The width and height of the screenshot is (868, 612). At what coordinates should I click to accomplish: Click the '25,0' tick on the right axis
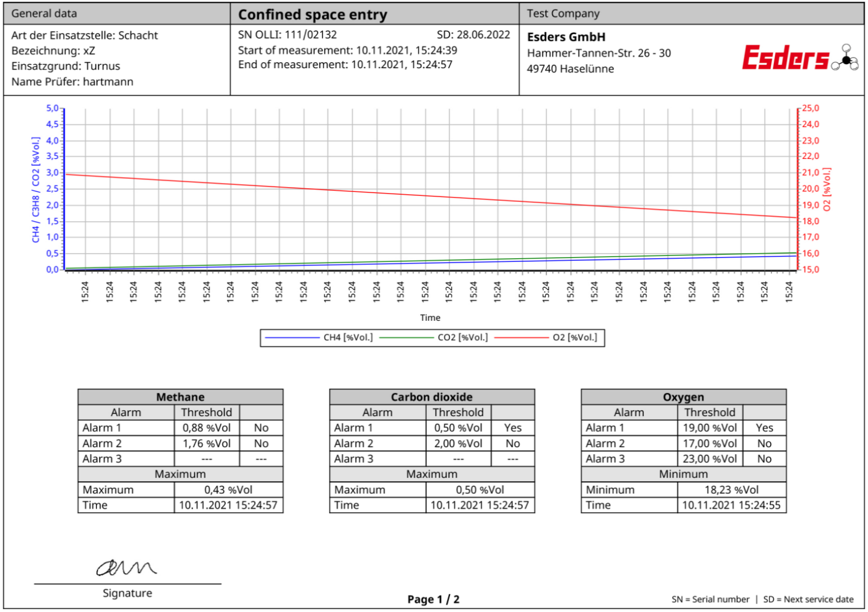[810, 108]
